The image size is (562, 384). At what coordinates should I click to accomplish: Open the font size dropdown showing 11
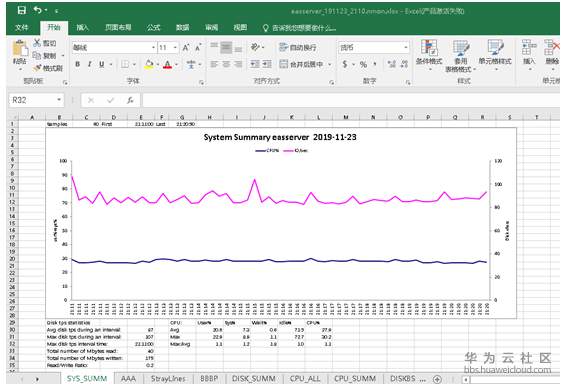(x=175, y=47)
